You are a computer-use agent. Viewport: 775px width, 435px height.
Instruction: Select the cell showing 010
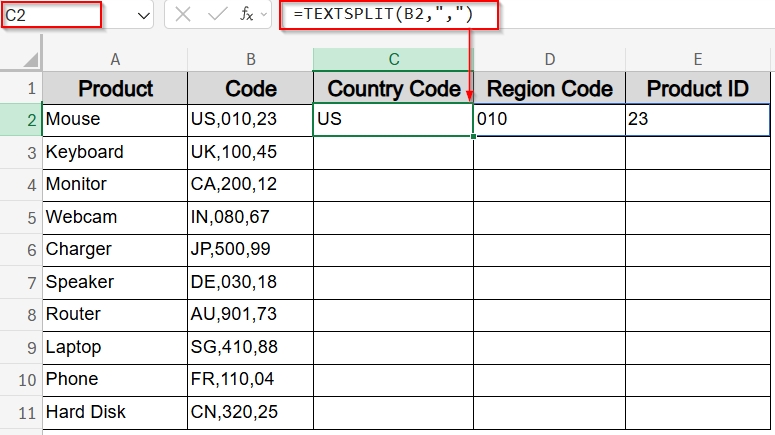(549, 120)
